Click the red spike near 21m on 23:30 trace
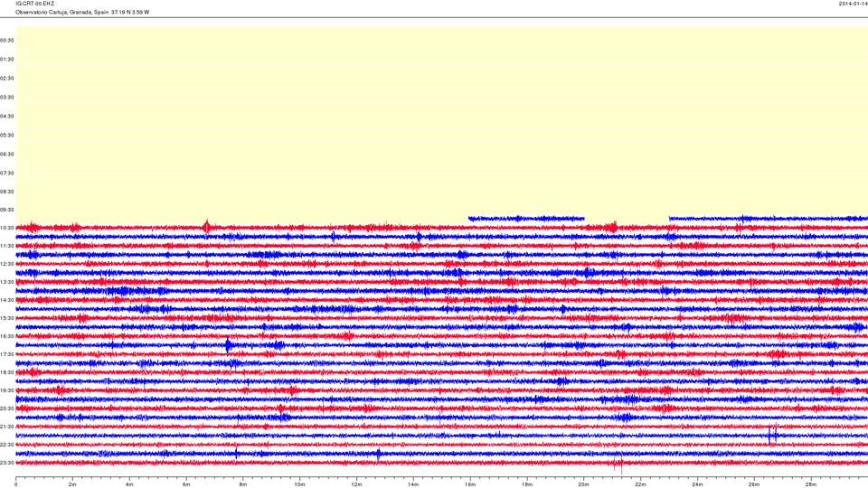868x488 pixels. 618,463
